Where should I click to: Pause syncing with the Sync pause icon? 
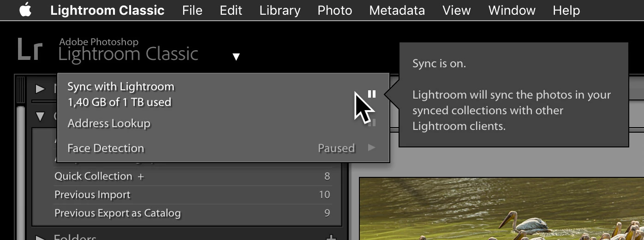point(372,94)
